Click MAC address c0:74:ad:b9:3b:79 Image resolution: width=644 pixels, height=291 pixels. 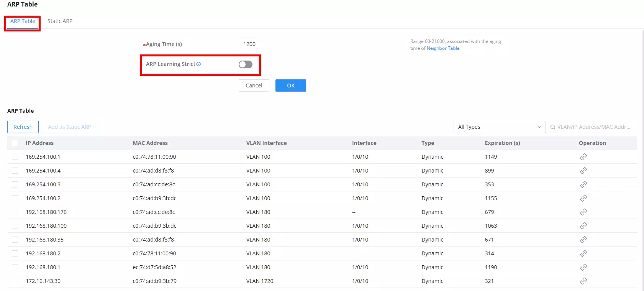tap(155, 281)
